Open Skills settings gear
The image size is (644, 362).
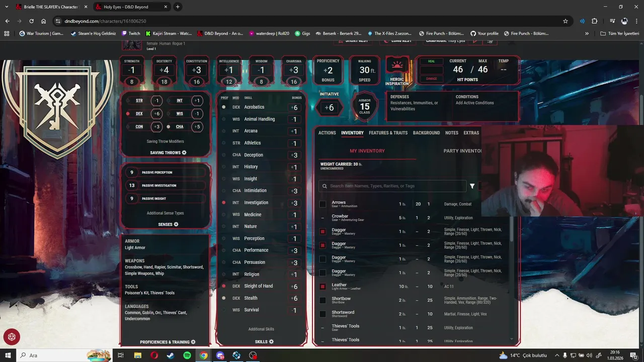[271, 341]
